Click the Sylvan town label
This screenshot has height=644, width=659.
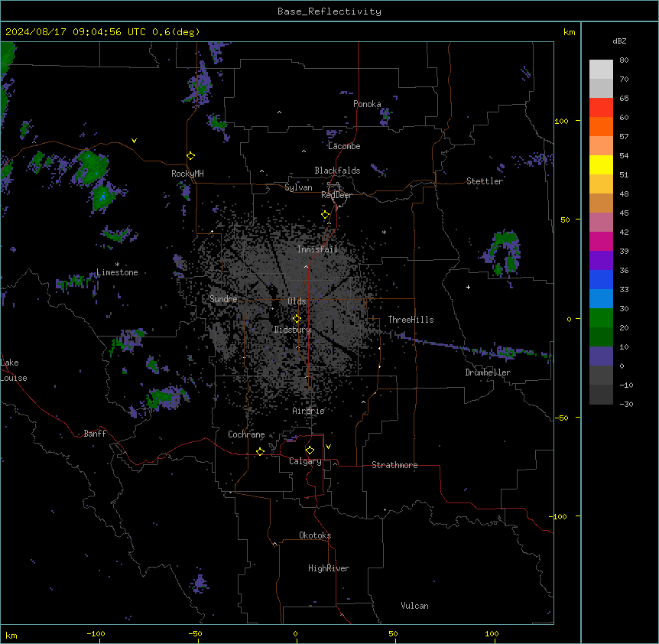coord(298,187)
